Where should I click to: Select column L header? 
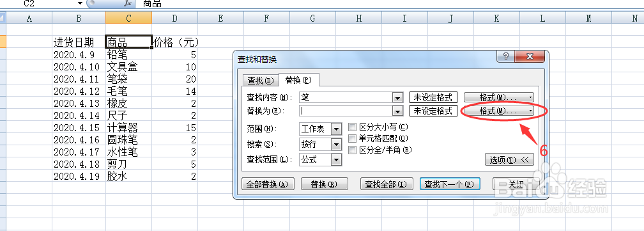click(542, 18)
